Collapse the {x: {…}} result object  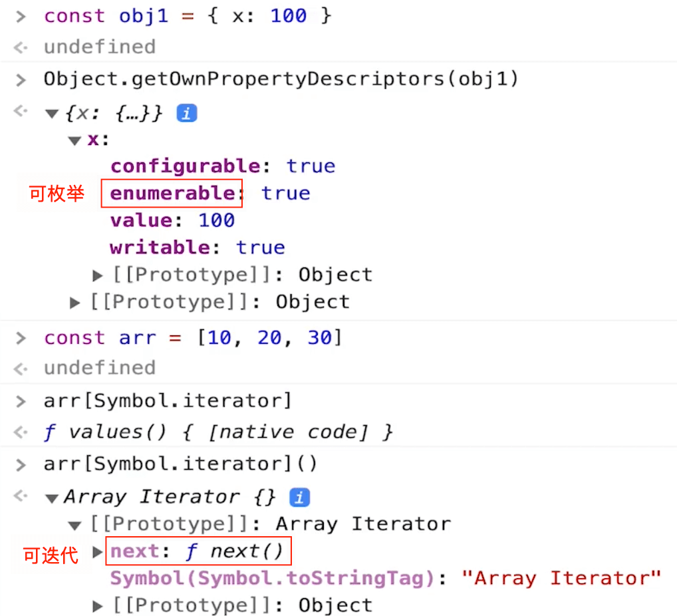52,113
